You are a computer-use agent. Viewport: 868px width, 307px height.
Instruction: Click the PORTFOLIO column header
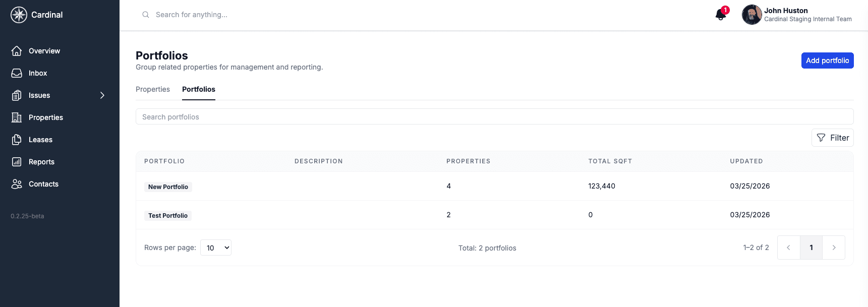coord(164,161)
